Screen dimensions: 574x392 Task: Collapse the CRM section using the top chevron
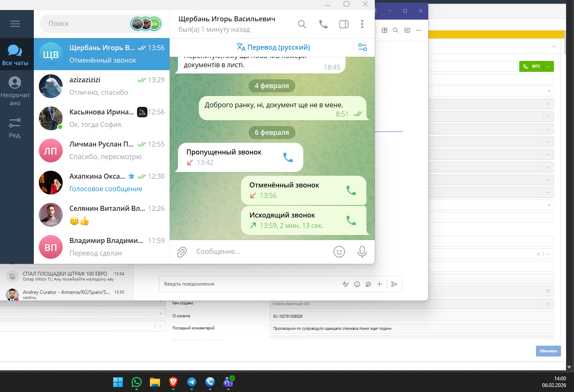coord(554,46)
